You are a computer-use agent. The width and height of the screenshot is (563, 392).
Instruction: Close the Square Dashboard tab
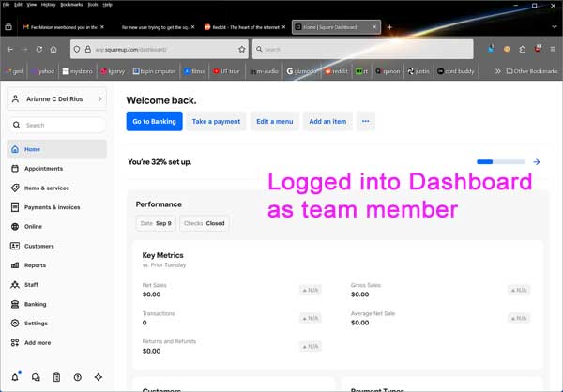[374, 27]
